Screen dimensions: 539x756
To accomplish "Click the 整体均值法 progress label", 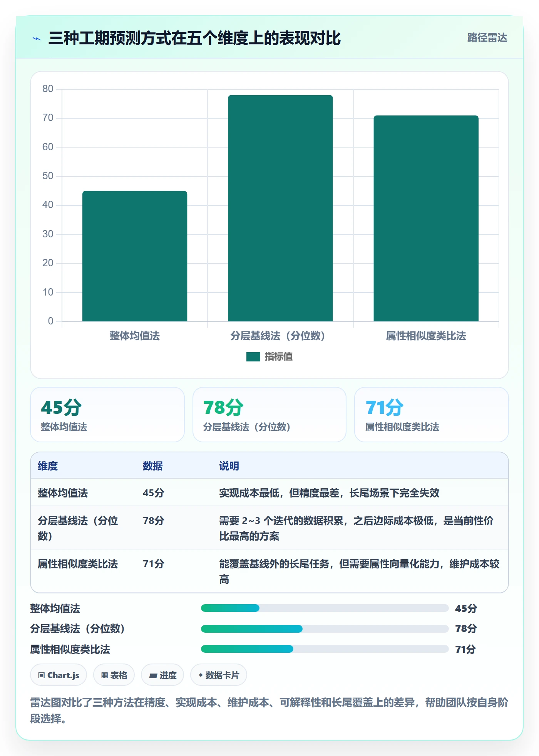I will click(x=55, y=609).
